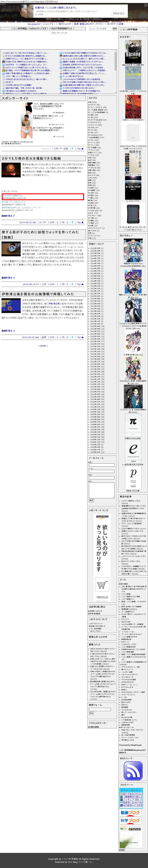Click 動画を見る link under fireworks post

(8, 216)
